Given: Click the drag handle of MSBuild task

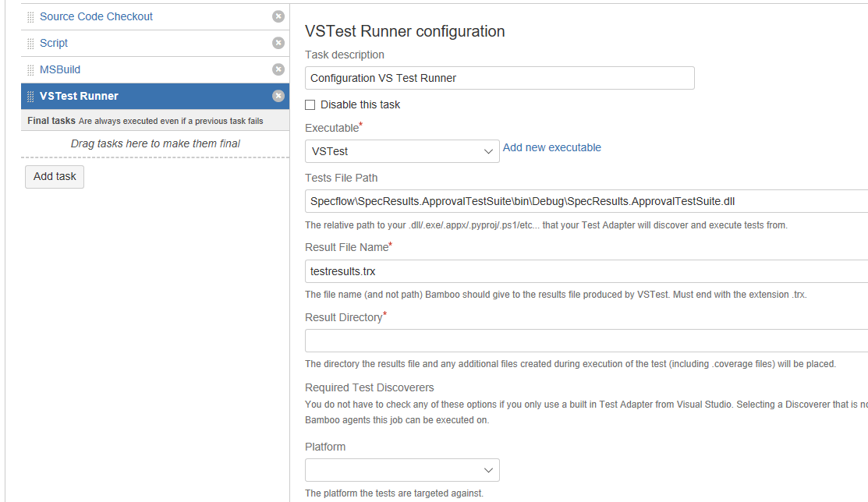Looking at the screenshot, I should click(29, 69).
